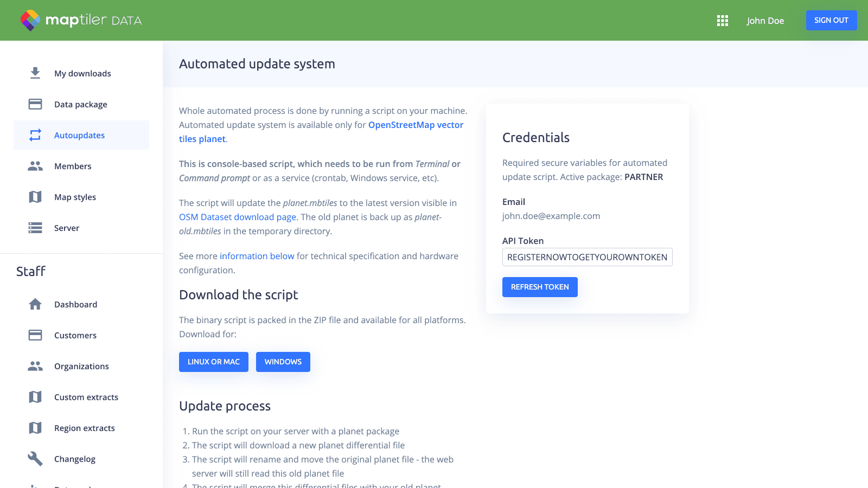Open the OSM Dataset download page link
868x488 pixels.
(237, 217)
